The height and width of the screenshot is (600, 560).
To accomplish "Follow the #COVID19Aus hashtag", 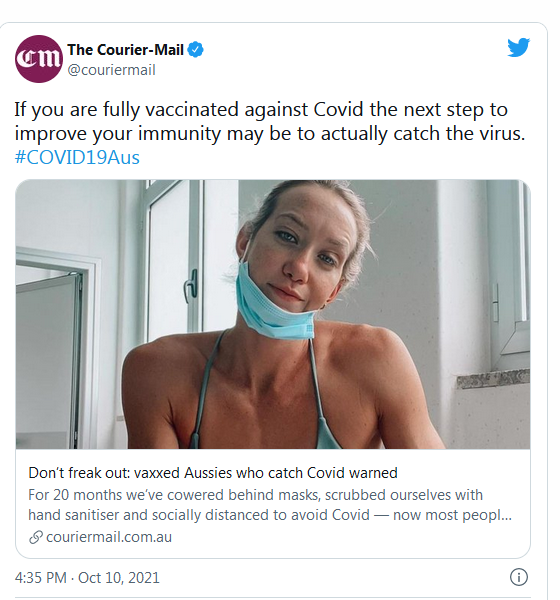I will pos(77,157).
